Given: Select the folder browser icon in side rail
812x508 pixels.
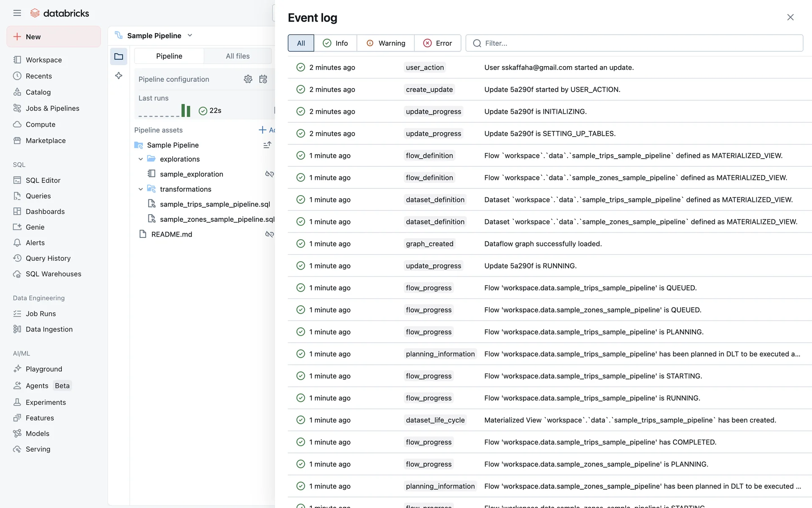Looking at the screenshot, I should pos(119,56).
